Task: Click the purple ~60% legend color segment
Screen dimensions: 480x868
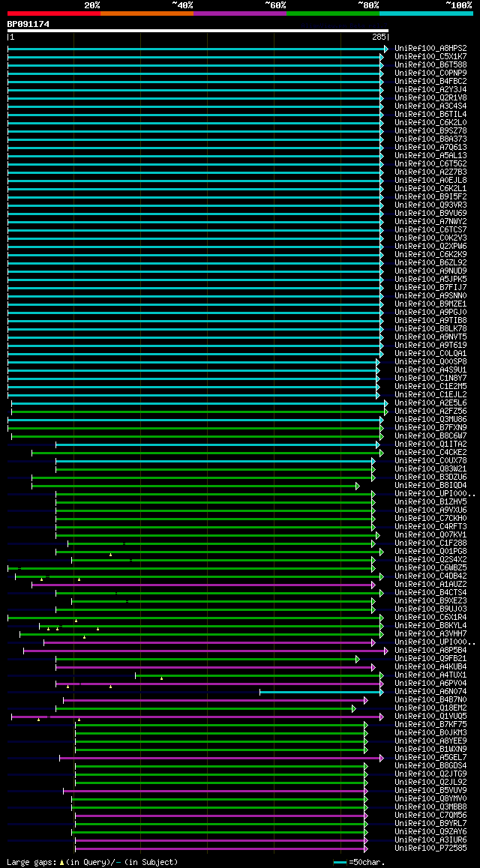Action: pyautogui.click(x=240, y=13)
